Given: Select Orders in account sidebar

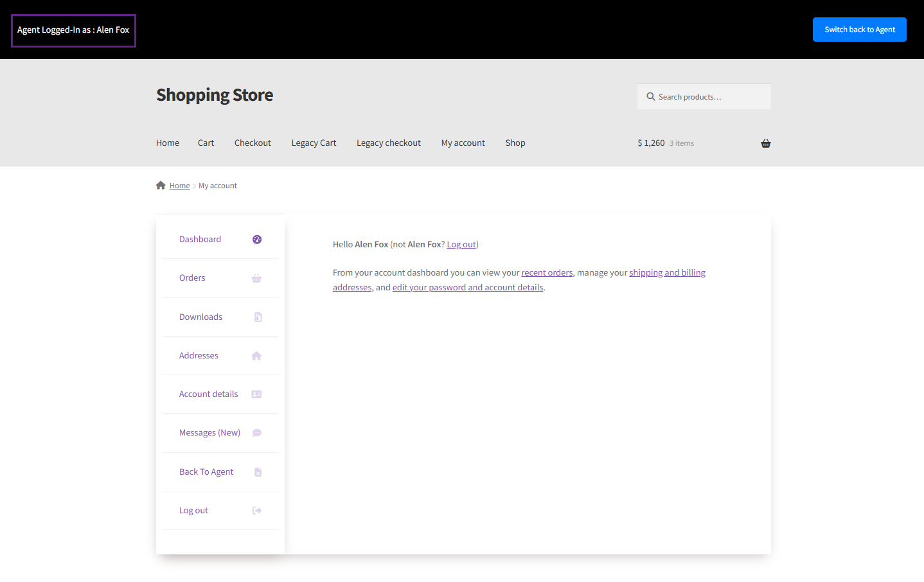Looking at the screenshot, I should (x=192, y=278).
